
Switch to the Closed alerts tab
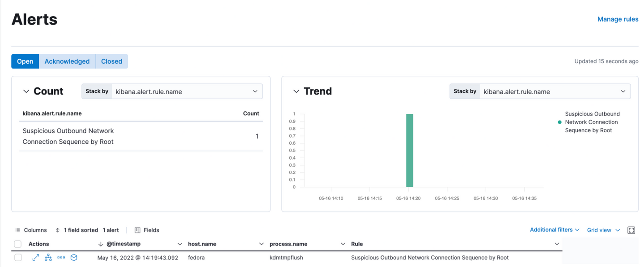click(111, 61)
